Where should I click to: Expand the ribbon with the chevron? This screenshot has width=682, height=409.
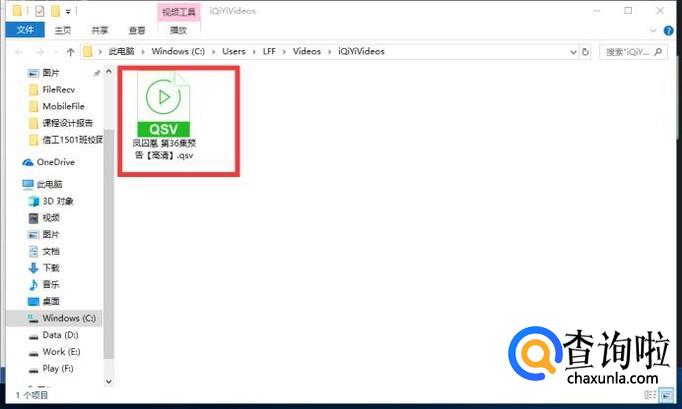click(653, 31)
